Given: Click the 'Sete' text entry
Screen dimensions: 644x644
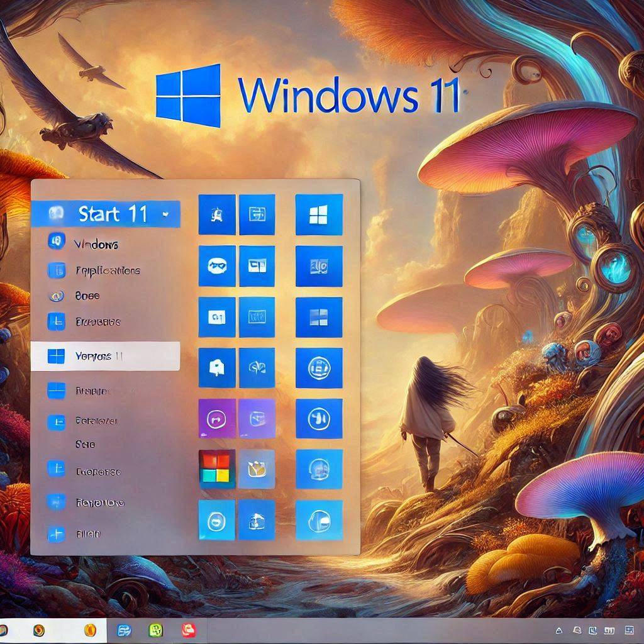Looking at the screenshot, I should (x=86, y=444).
